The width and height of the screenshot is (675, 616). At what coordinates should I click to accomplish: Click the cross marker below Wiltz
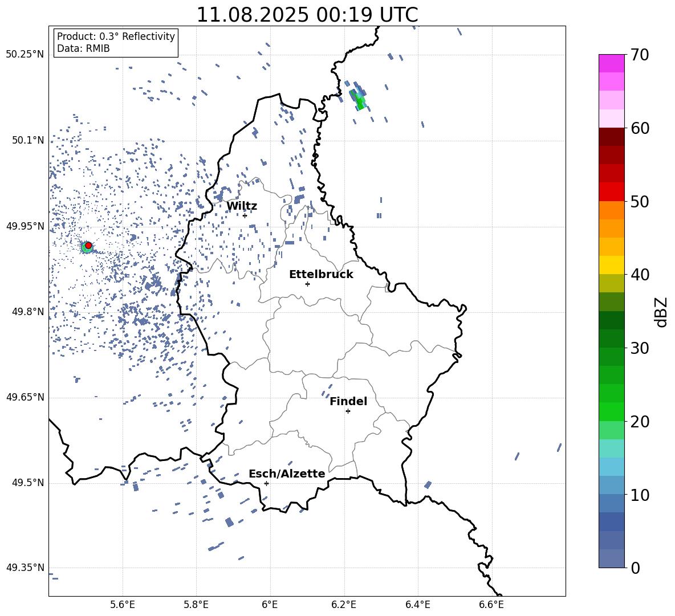tap(245, 215)
